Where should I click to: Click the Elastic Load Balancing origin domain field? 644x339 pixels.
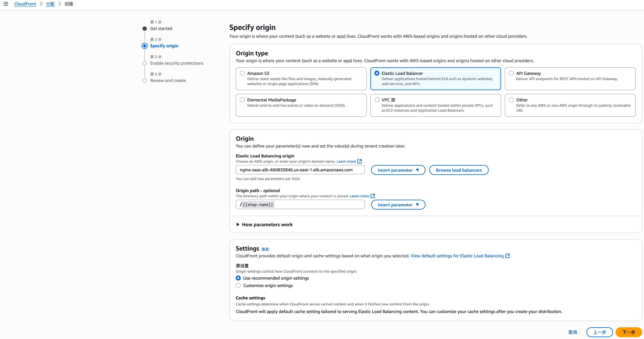pyautogui.click(x=300, y=170)
